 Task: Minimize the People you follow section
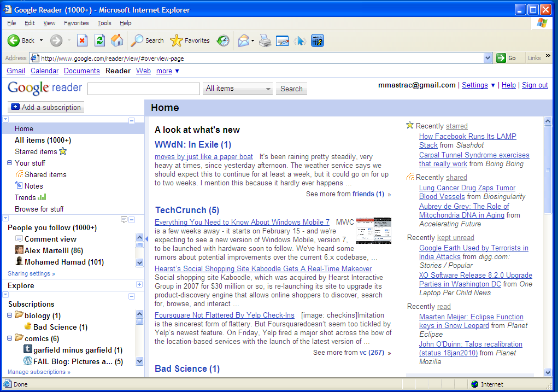(132, 220)
